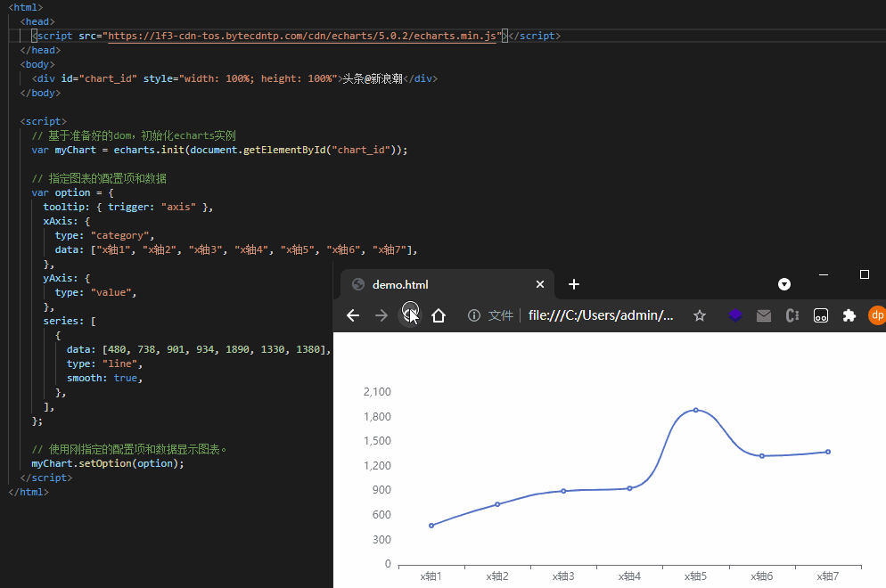Open the site information icon beside 文件
This screenshot has height=588, width=886.
click(474, 315)
